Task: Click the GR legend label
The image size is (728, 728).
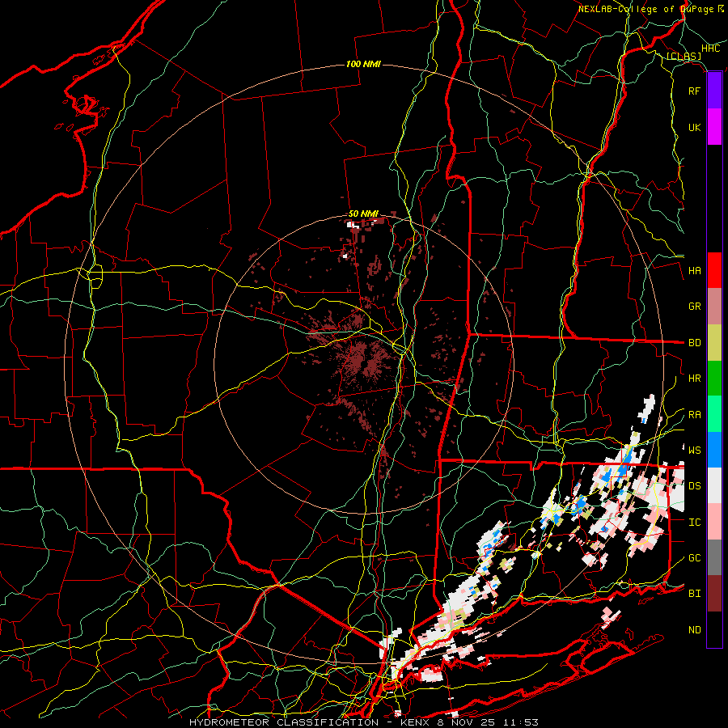Action: pos(695,307)
